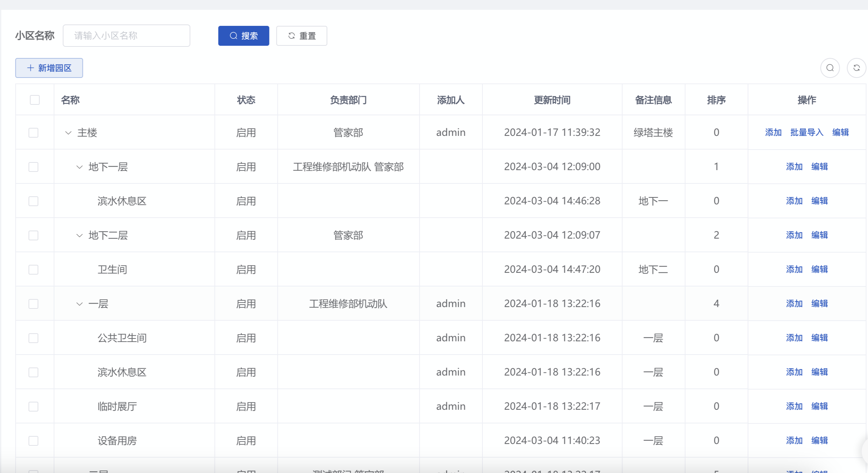Click the timestamp 2024-01-17 11:39:32
Viewport: 868px width, 473px height.
(552, 132)
